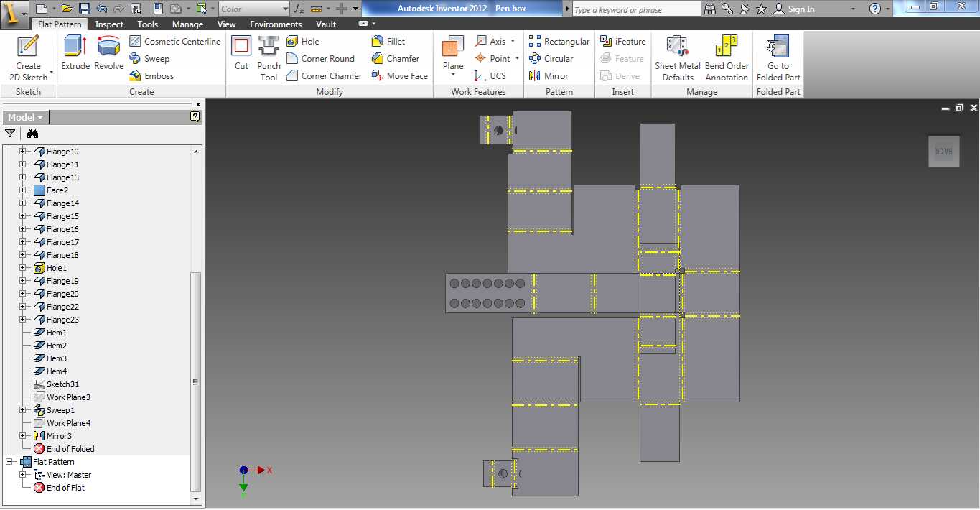Image resolution: width=980 pixels, height=510 pixels.
Task: Expand the Face2 node
Action: point(22,190)
